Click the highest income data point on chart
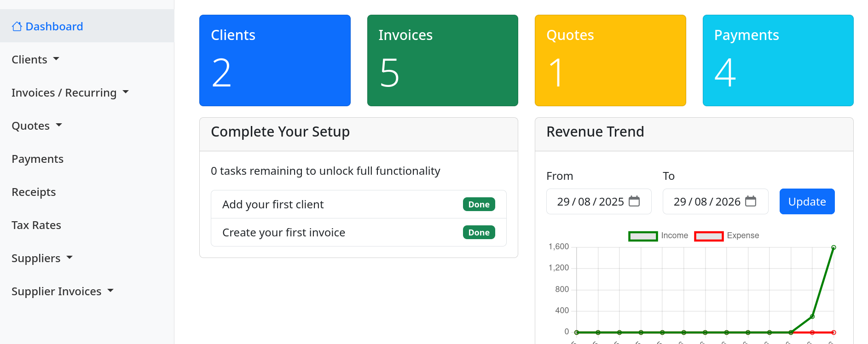The image size is (868, 344). [x=833, y=247]
